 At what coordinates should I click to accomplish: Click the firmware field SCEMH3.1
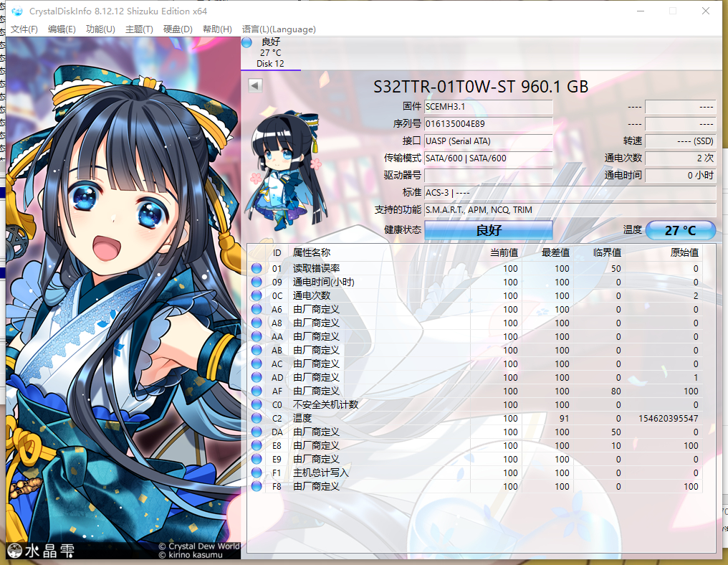coord(489,106)
